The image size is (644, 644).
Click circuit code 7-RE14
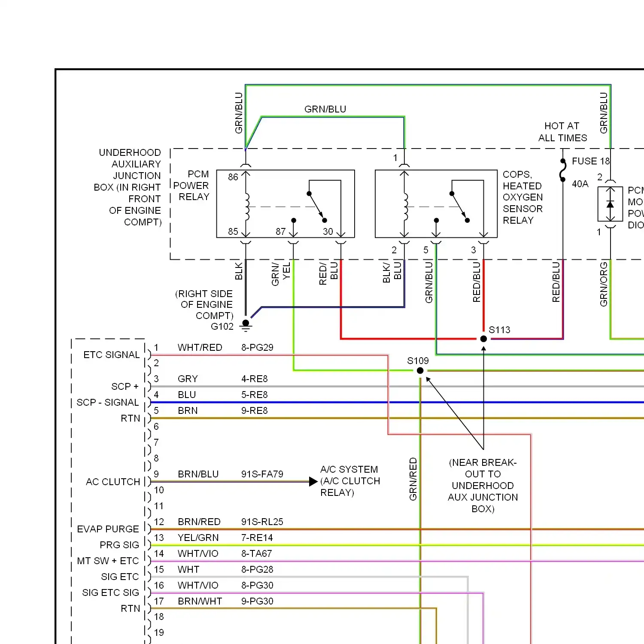[257, 538]
